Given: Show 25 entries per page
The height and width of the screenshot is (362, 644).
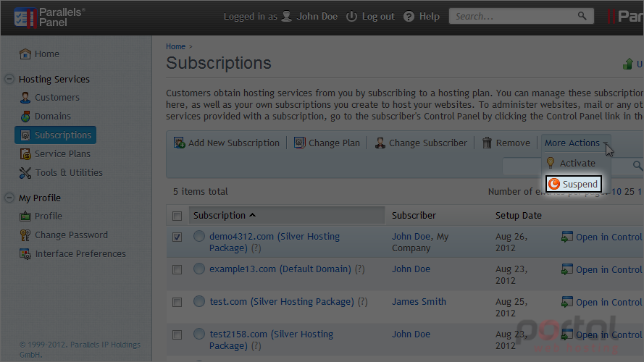Looking at the screenshot, I should (630, 191).
